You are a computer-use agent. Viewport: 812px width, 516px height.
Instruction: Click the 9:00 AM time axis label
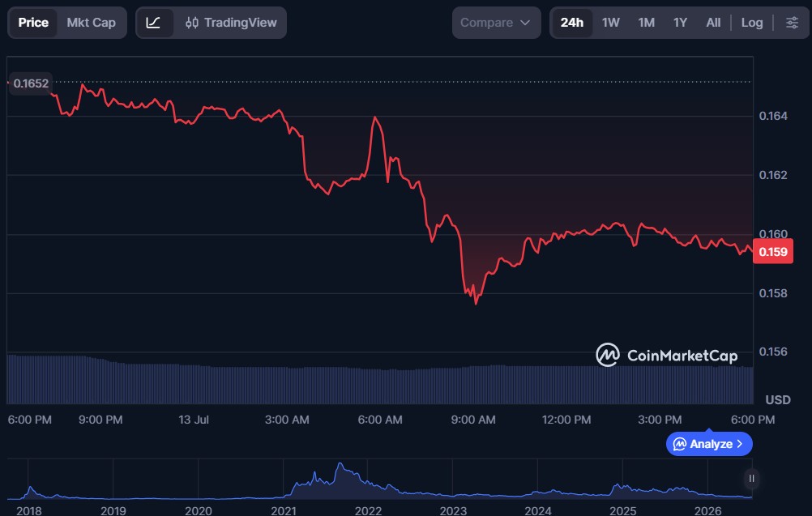[472, 420]
